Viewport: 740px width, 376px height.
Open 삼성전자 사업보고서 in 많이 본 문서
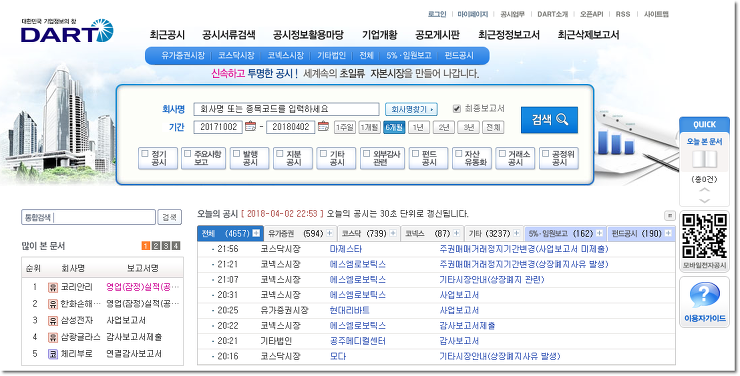point(126,321)
